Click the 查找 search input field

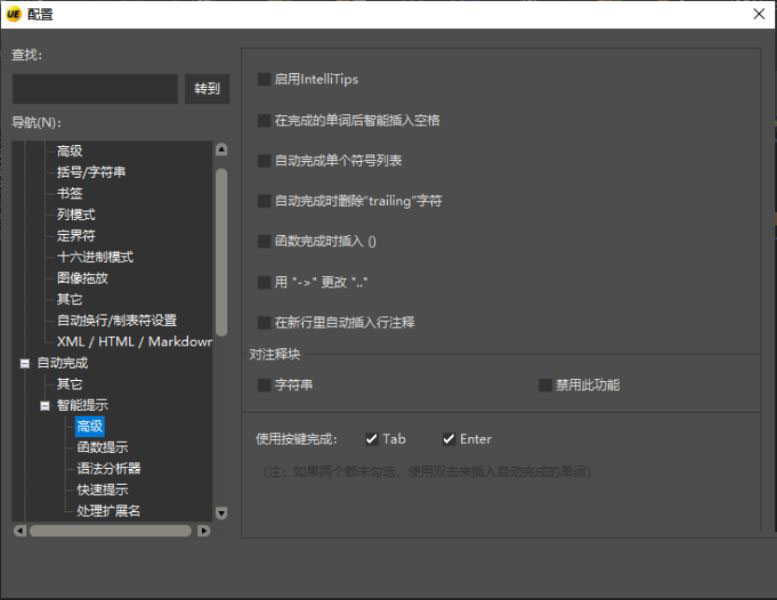tap(95, 89)
